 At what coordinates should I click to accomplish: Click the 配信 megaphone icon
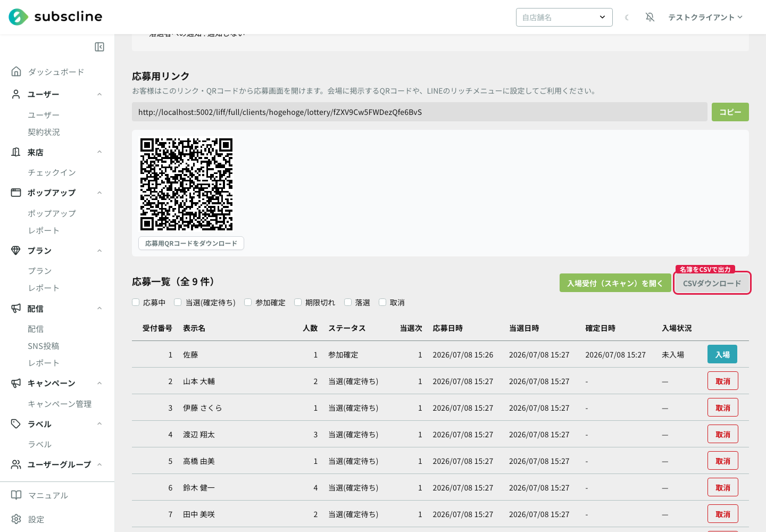(16, 309)
